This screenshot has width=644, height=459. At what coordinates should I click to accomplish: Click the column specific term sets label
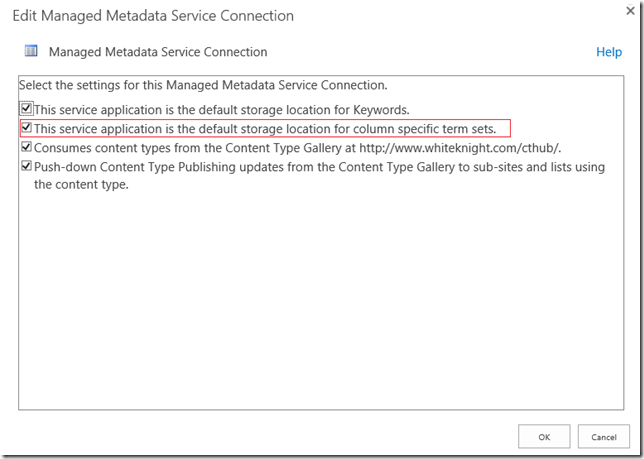point(265,129)
